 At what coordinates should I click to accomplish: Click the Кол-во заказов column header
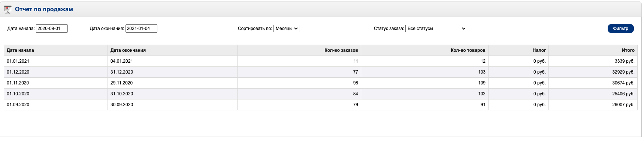tap(341, 50)
